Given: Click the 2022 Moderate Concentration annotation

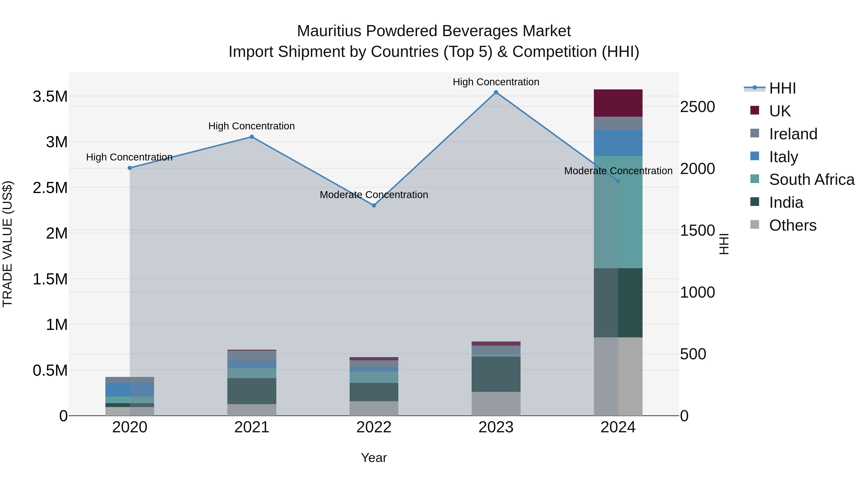Looking at the screenshot, I should coord(374,195).
